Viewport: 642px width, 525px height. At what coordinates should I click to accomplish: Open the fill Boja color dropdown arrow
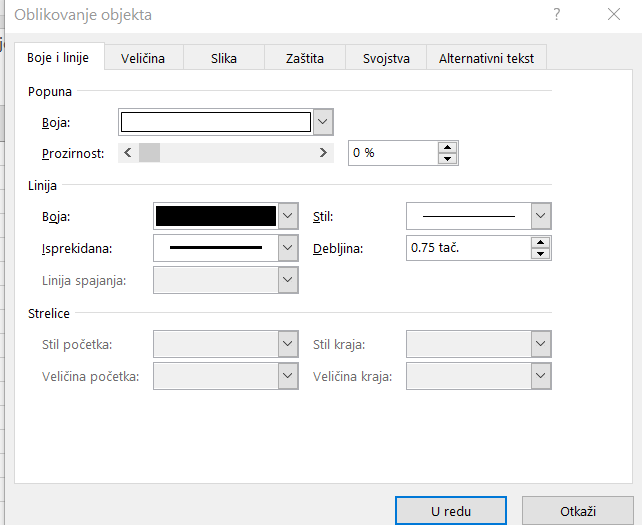(x=323, y=122)
